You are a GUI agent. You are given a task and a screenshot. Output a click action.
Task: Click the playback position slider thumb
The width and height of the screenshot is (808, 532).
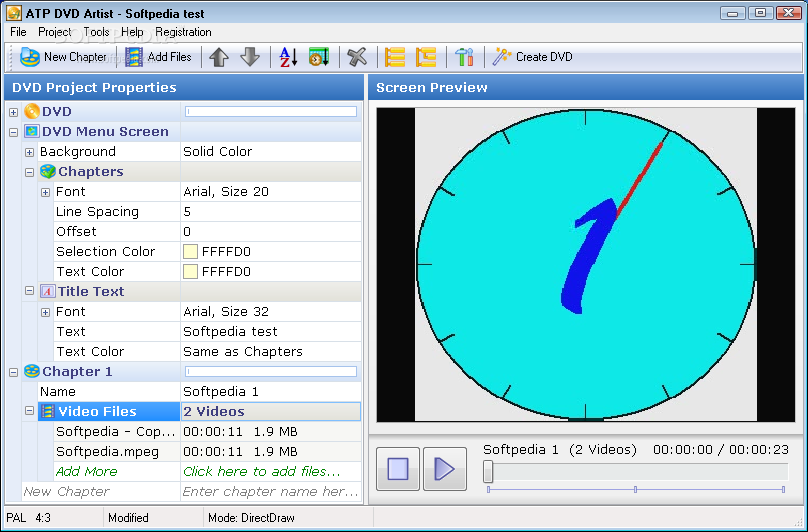tap(488, 471)
